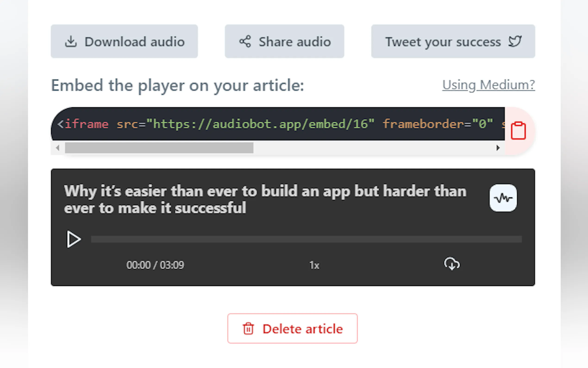Click the download arrow icon beside Download audio
588x368 pixels.
[x=71, y=41]
